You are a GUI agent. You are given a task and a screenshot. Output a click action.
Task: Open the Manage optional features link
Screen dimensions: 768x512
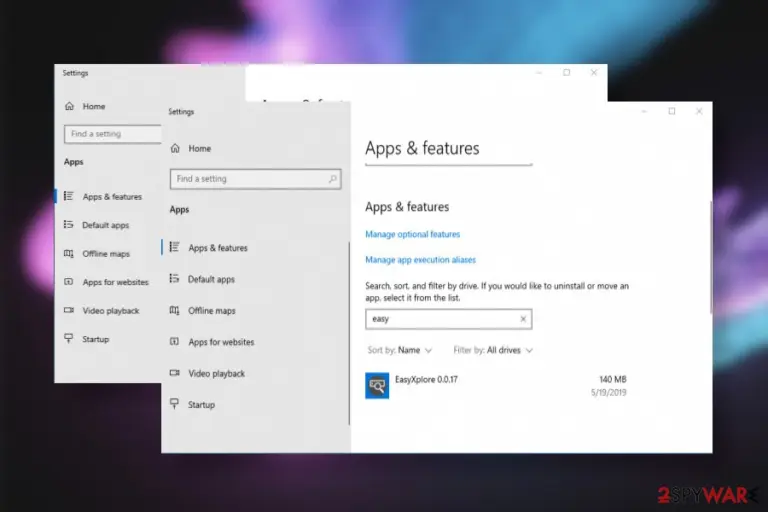click(412, 234)
